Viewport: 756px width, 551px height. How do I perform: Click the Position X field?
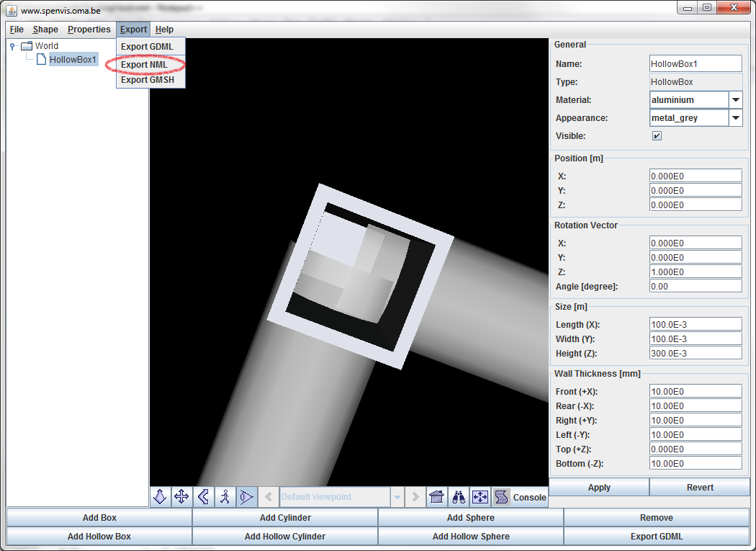click(x=696, y=176)
